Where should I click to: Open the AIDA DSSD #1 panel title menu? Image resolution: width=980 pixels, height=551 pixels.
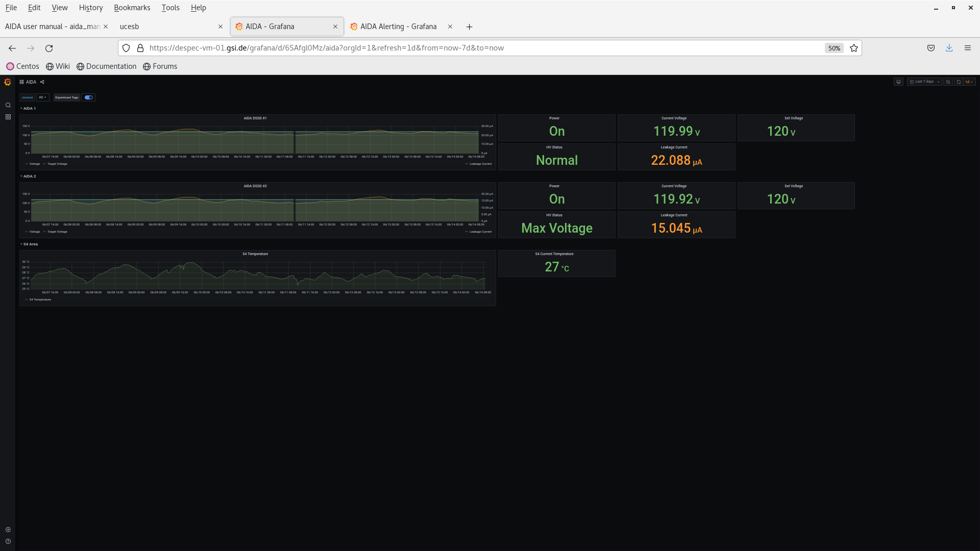tap(255, 118)
